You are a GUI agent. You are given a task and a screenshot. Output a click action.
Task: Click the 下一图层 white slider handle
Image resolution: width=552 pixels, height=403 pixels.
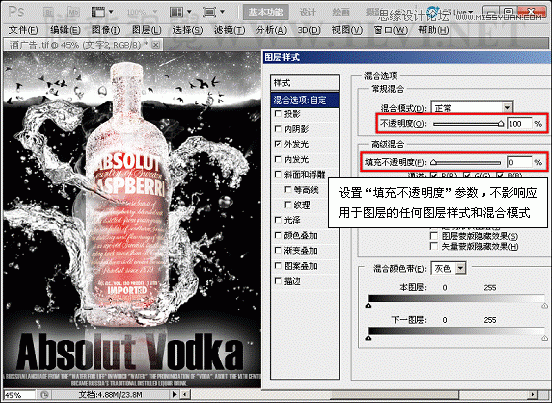pos(545,338)
